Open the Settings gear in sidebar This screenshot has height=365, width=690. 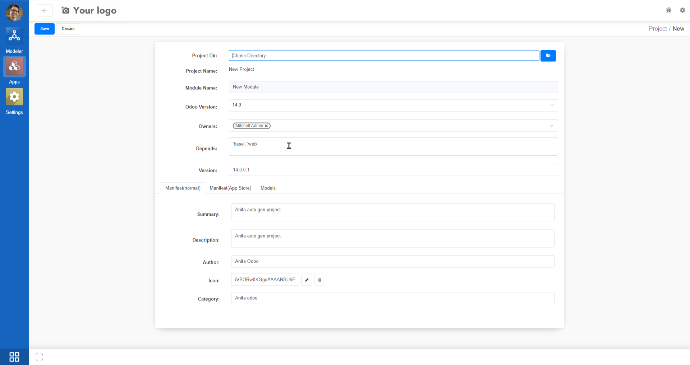[14, 97]
